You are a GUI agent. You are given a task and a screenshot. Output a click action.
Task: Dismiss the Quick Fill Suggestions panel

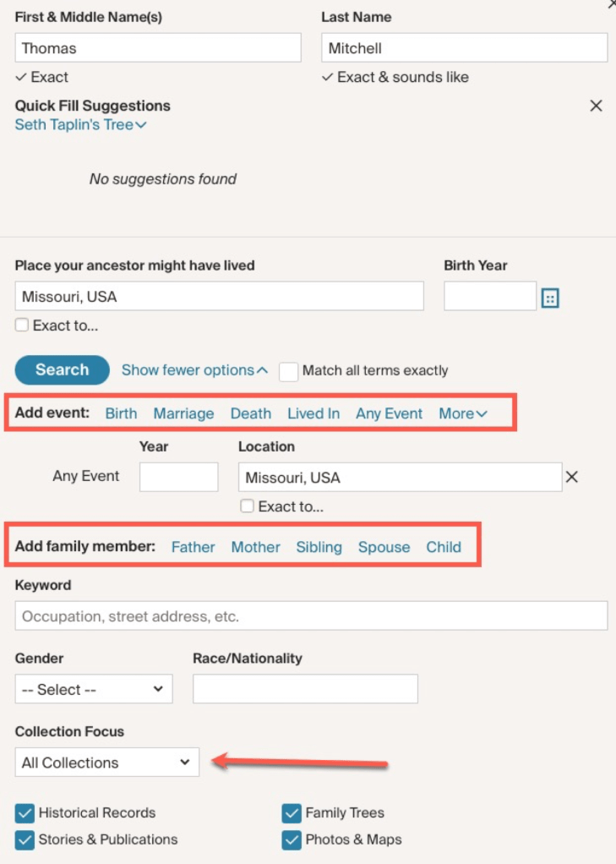pos(596,106)
